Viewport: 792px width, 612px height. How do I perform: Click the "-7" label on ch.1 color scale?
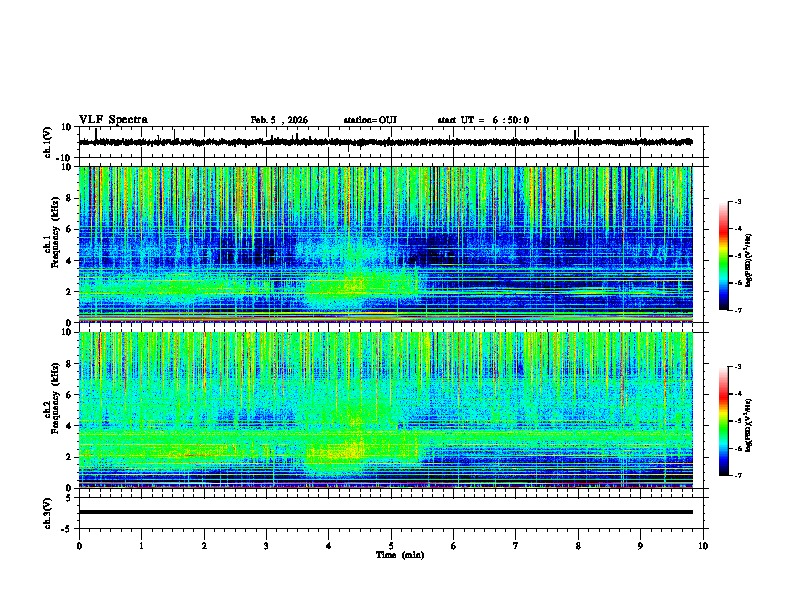(x=737, y=310)
